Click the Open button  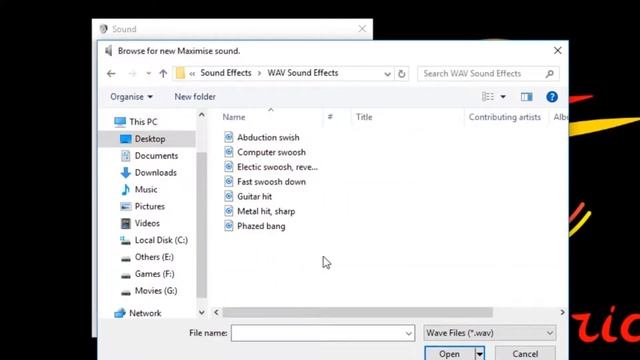449,354
